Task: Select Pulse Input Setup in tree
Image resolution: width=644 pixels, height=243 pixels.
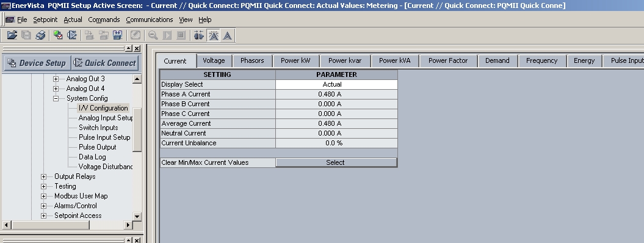Action: 104,137
